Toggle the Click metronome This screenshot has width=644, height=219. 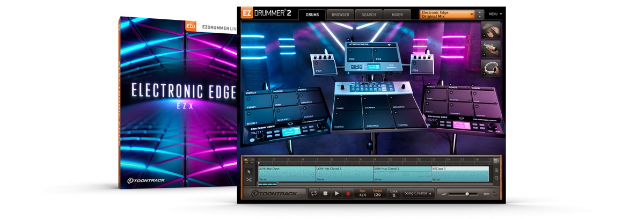point(394,193)
